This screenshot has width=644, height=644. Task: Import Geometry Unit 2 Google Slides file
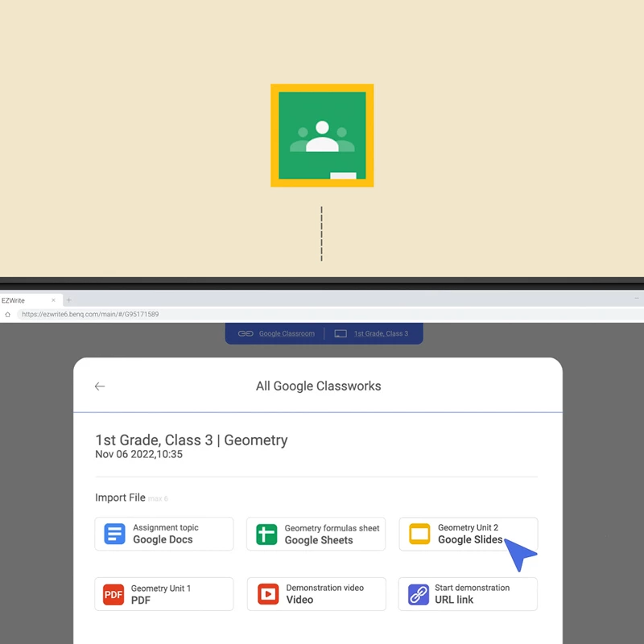pyautogui.click(x=469, y=534)
